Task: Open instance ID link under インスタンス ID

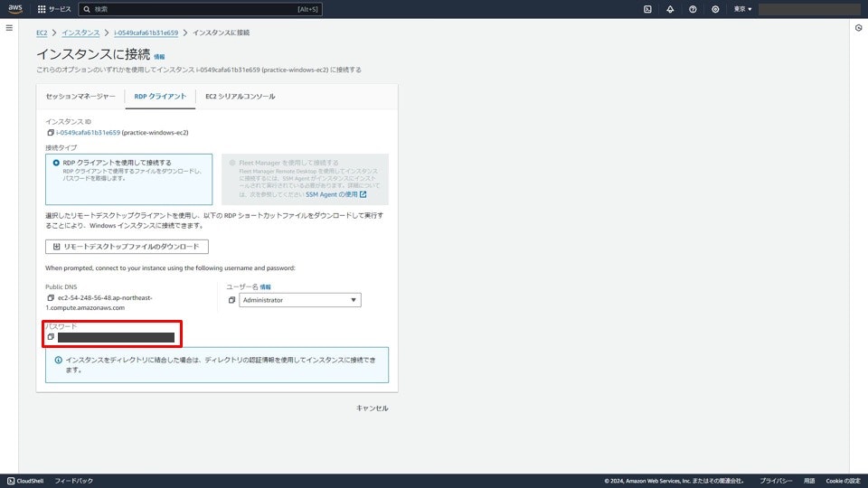Action: coord(88,133)
